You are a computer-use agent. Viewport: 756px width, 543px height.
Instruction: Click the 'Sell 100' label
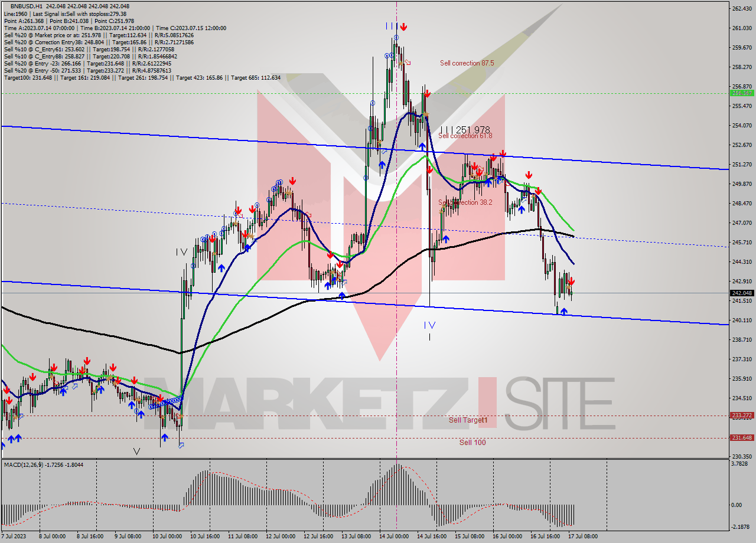tap(472, 443)
